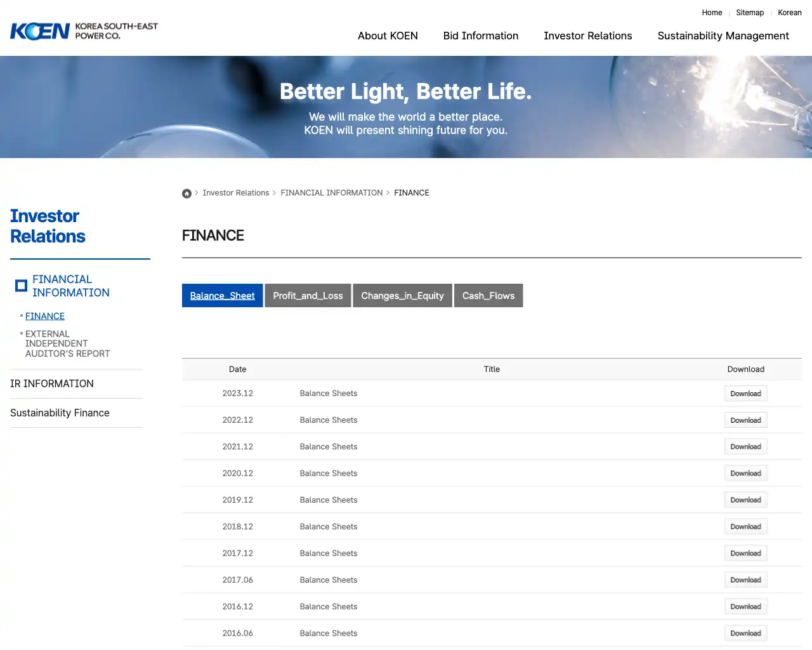Viewport: 812px width, 650px height.
Task: Switch to the Changes_in_Equity tab
Action: point(402,295)
